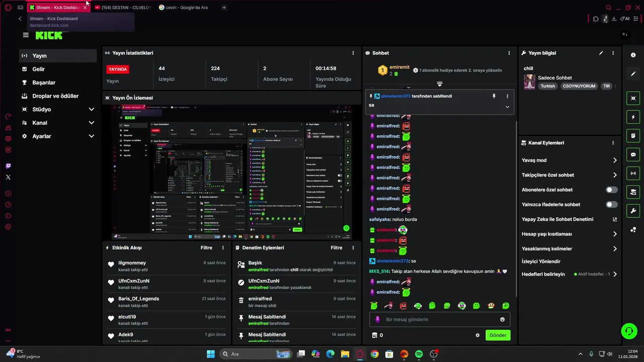644x362 pixels.
Task: Unpin the pinned message from ahmetemin373
Action: point(494,96)
